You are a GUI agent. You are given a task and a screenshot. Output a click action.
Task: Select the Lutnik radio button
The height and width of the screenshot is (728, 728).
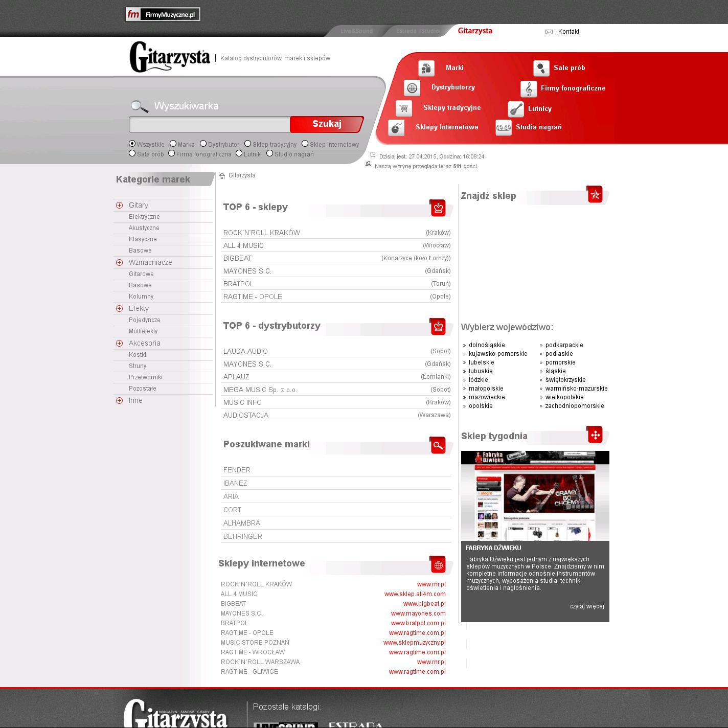[239, 153]
